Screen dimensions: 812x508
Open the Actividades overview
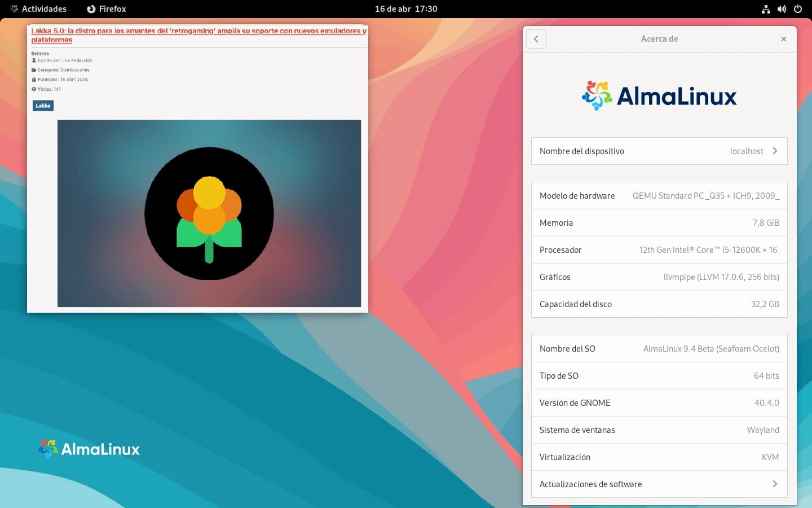point(38,9)
